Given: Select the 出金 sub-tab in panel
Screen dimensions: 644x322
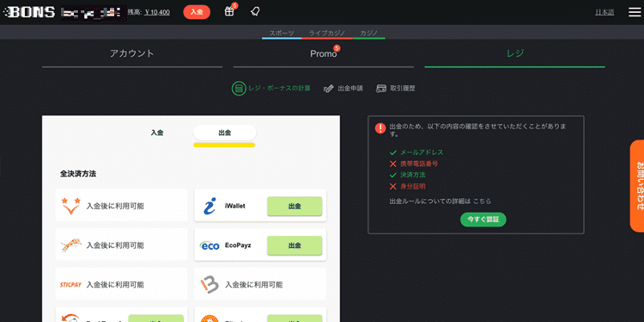Looking at the screenshot, I should (225, 132).
